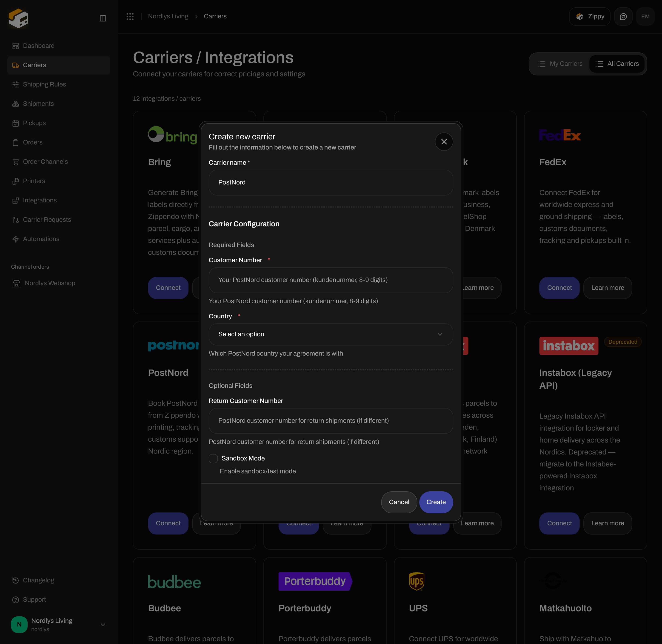Click Learn more on FedEx card
The image size is (662, 644).
coord(608,288)
